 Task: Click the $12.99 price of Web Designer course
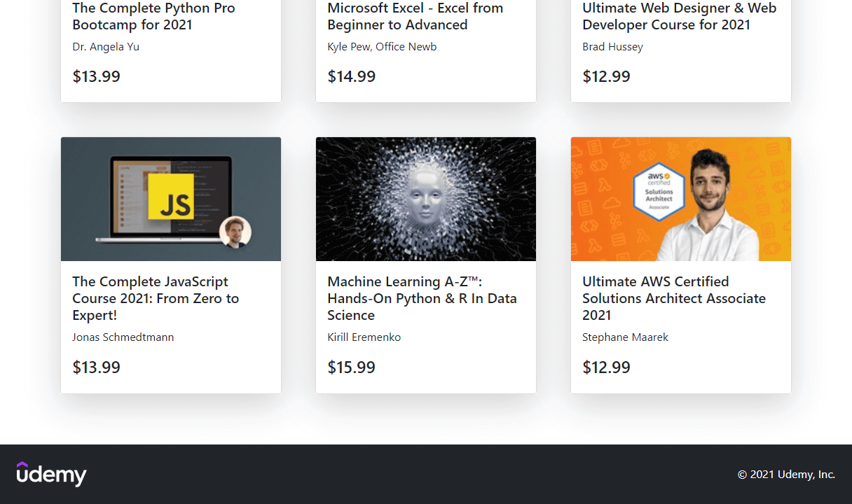(606, 76)
